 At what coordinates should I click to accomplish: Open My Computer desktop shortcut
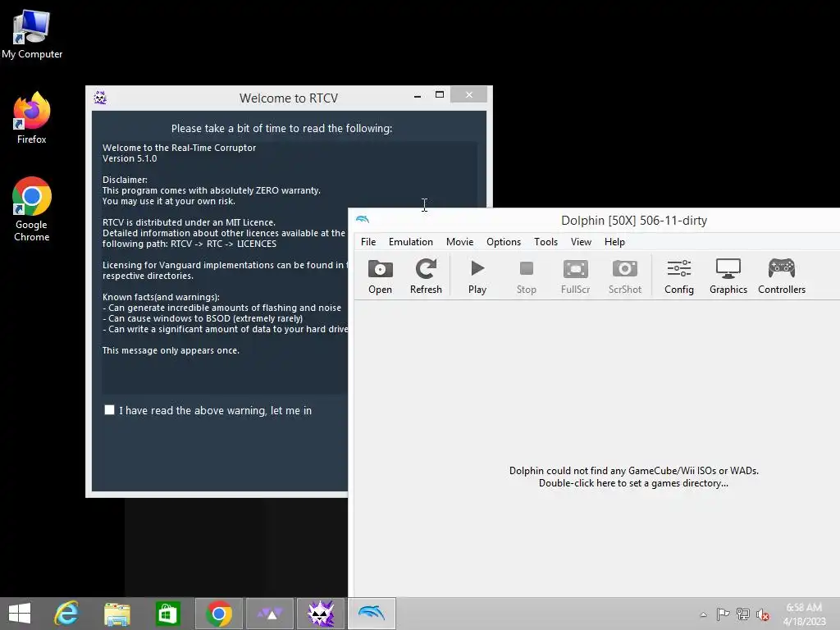(x=32, y=34)
